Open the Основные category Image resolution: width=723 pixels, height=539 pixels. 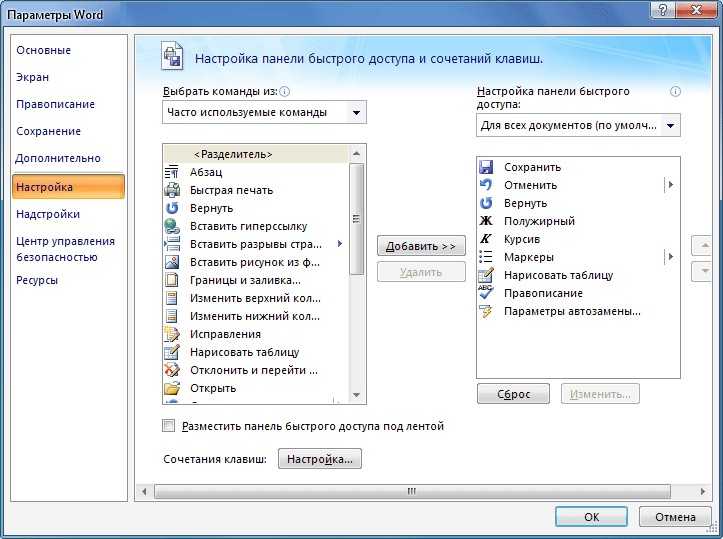tap(43, 50)
